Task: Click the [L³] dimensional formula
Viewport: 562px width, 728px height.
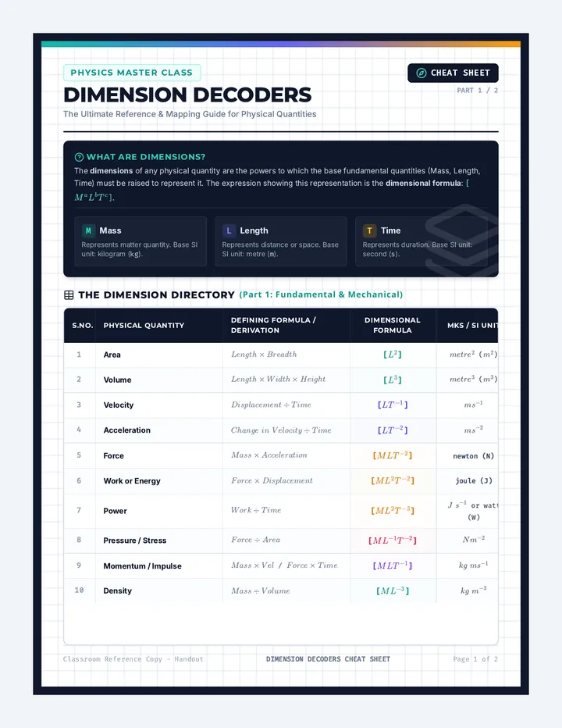Action: click(393, 380)
